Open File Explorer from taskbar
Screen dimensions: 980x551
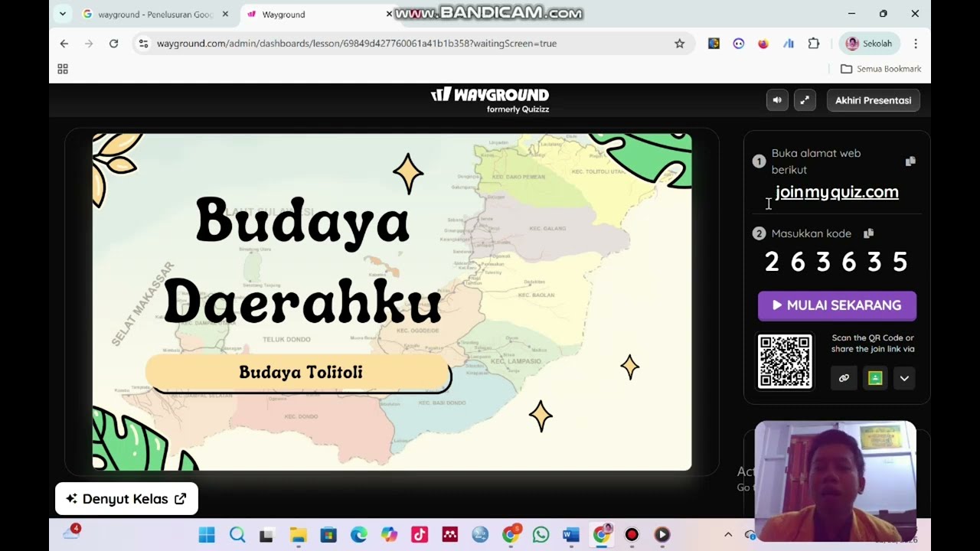[298, 535]
